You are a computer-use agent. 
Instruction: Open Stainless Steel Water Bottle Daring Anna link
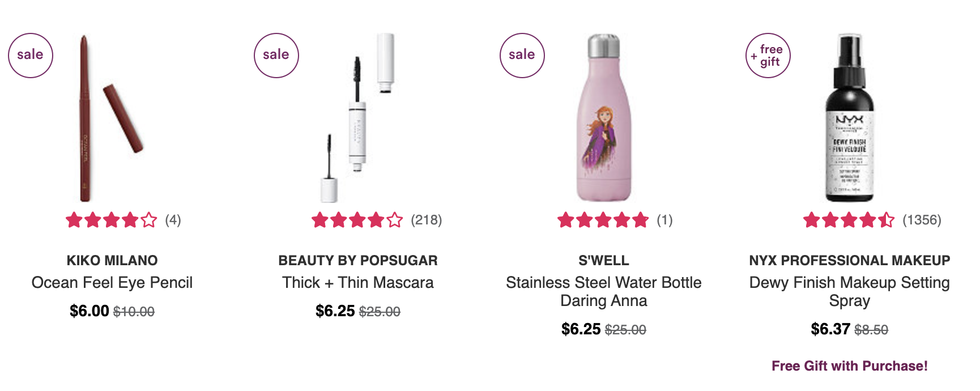[604, 291]
